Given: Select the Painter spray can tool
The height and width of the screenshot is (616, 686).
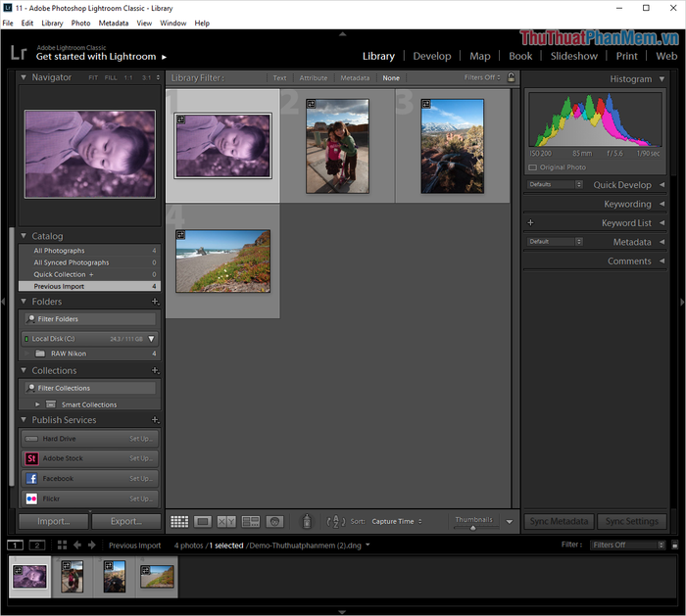Looking at the screenshot, I should (307, 521).
